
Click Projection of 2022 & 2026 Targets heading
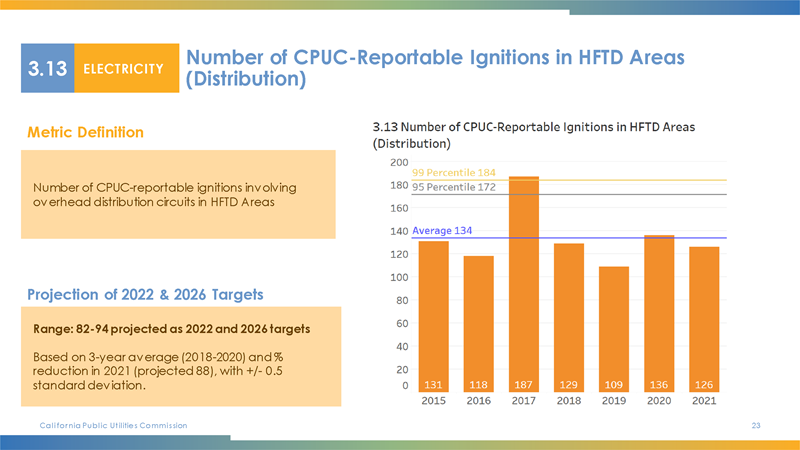pos(145,294)
